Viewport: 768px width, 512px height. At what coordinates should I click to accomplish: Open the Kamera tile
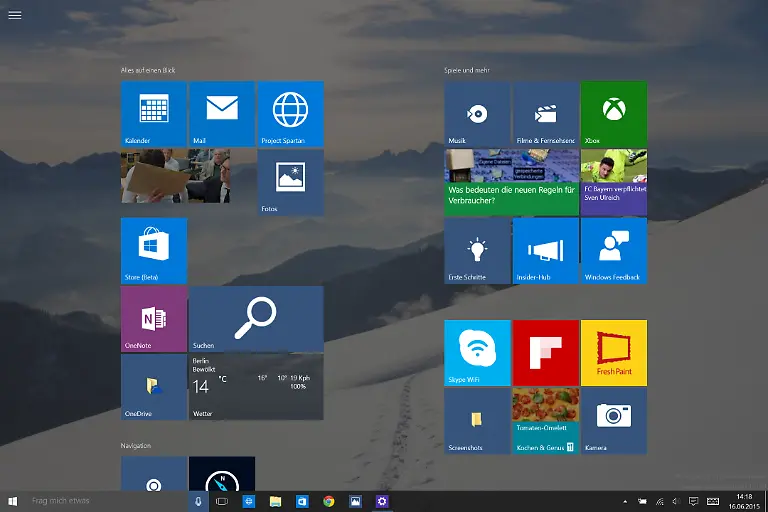click(613, 421)
